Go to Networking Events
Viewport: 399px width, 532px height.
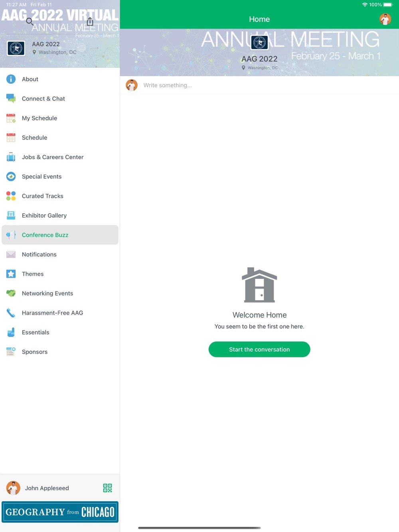60,294
